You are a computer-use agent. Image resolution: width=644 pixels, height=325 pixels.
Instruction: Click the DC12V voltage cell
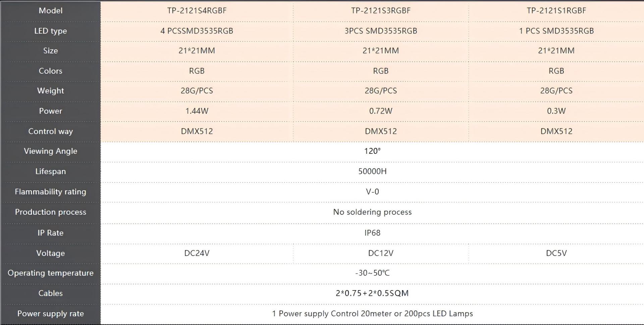381,253
